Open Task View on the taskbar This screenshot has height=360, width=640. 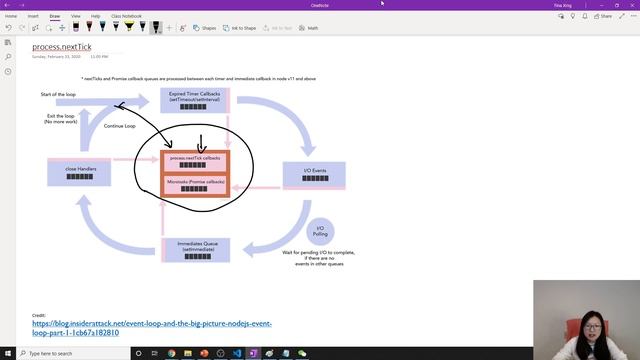point(155,353)
